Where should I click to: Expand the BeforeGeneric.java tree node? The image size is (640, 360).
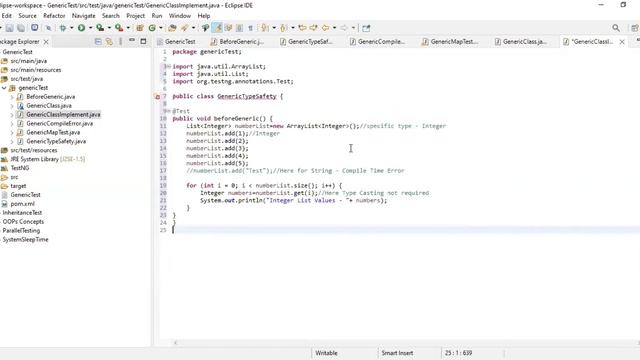point(12,97)
